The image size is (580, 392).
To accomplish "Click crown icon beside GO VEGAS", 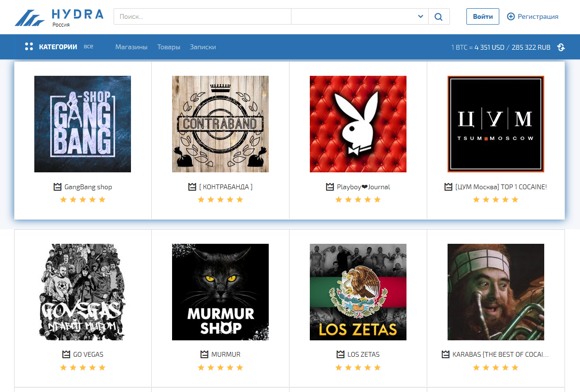I will click(66, 354).
